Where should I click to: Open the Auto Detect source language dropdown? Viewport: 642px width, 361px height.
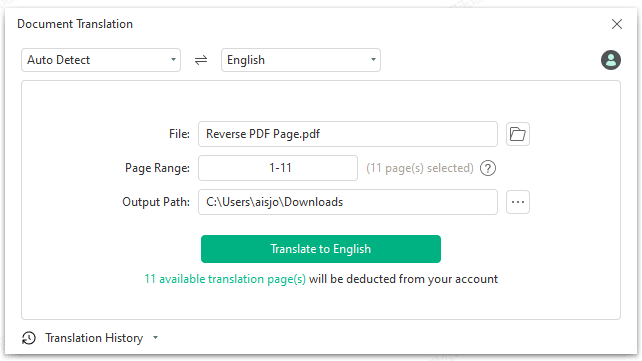coord(101,60)
